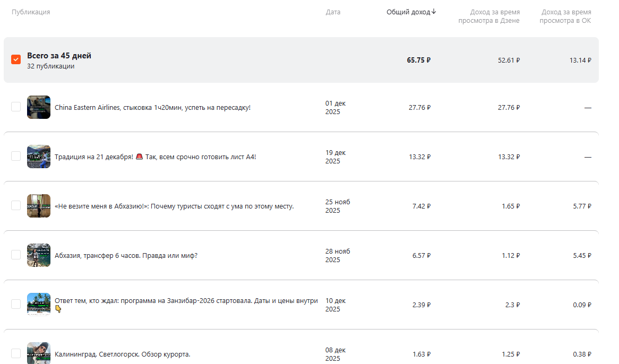Check the China Eastern Airlines publication checkbox

16,107
